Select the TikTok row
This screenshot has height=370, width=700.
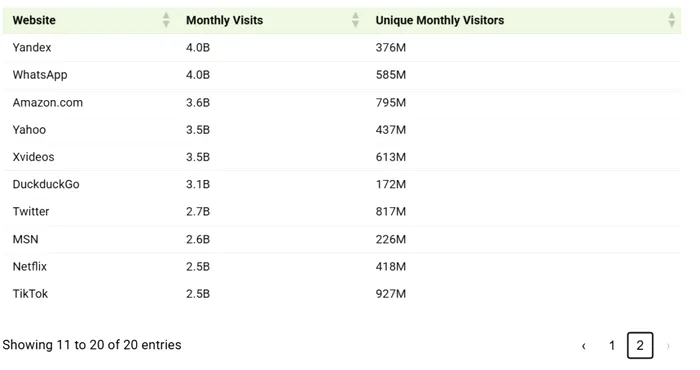[x=342, y=294]
